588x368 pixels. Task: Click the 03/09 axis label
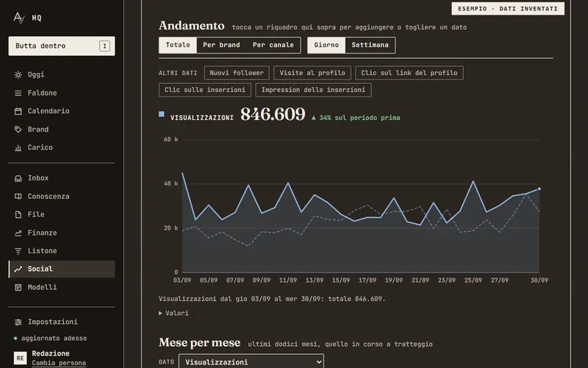click(182, 280)
